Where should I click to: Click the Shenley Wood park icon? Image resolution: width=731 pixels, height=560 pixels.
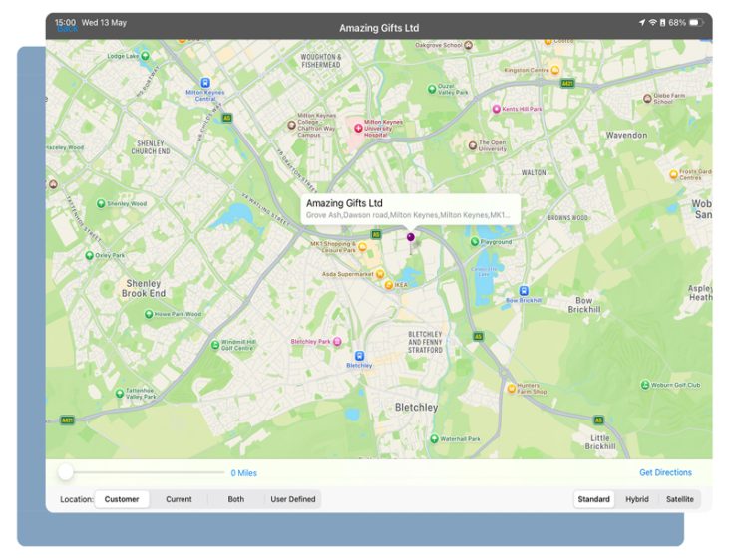[x=101, y=203]
